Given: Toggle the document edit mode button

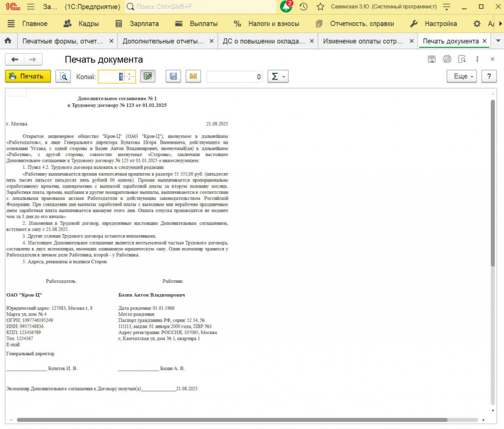Looking at the screenshot, I should coord(148,76).
